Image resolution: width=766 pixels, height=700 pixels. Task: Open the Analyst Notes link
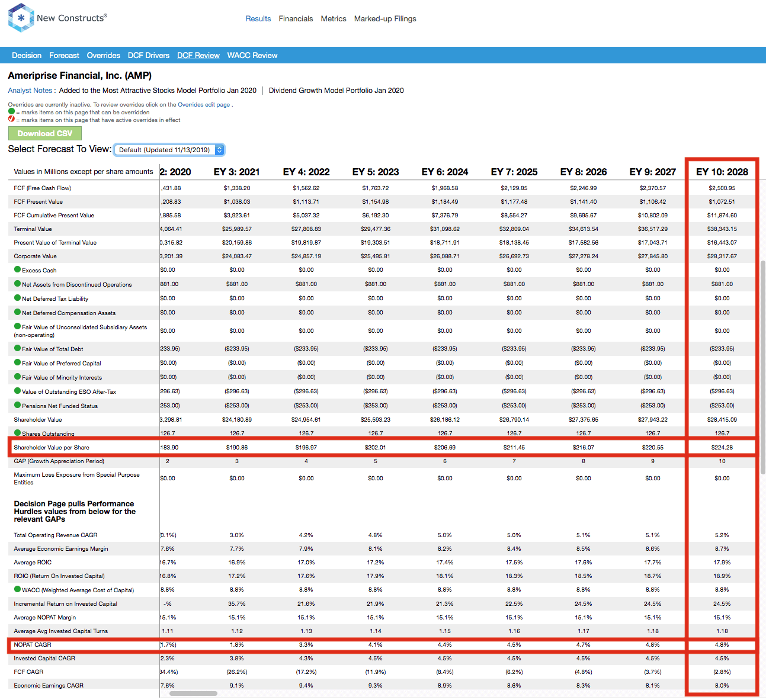[x=30, y=91]
